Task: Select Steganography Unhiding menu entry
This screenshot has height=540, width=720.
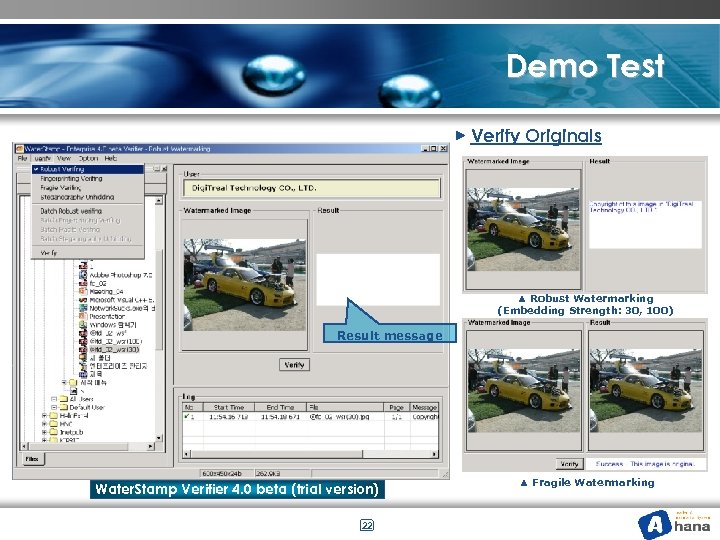Action: [x=88, y=197]
